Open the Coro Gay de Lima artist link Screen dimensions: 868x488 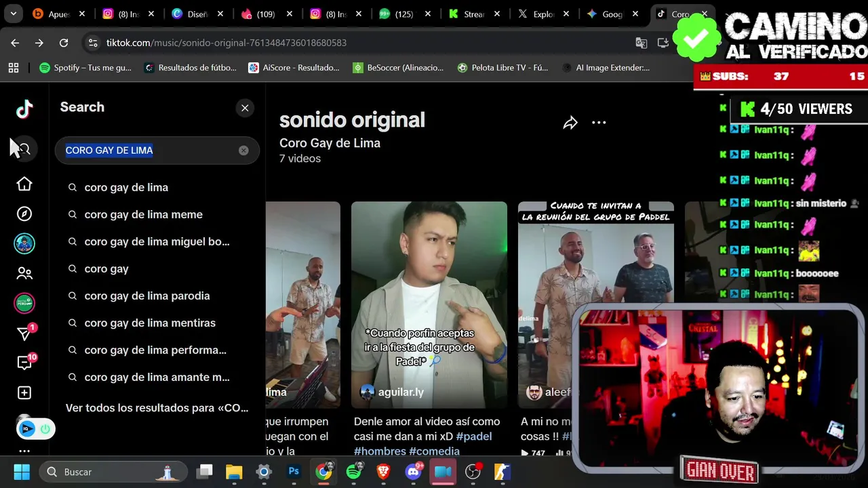330,143
